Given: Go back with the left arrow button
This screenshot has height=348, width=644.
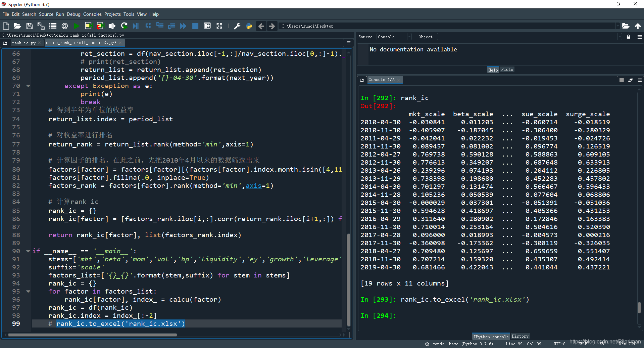Looking at the screenshot, I should [261, 26].
